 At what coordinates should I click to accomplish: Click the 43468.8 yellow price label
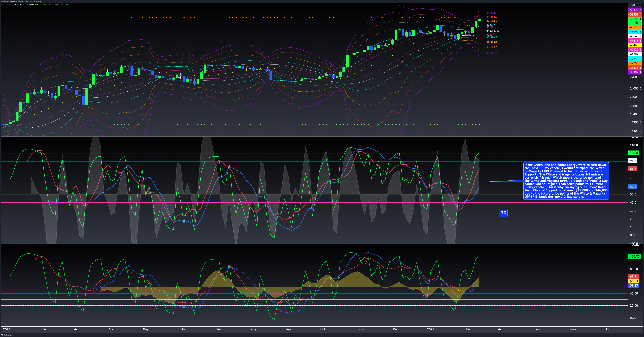pyautogui.click(x=635, y=45)
